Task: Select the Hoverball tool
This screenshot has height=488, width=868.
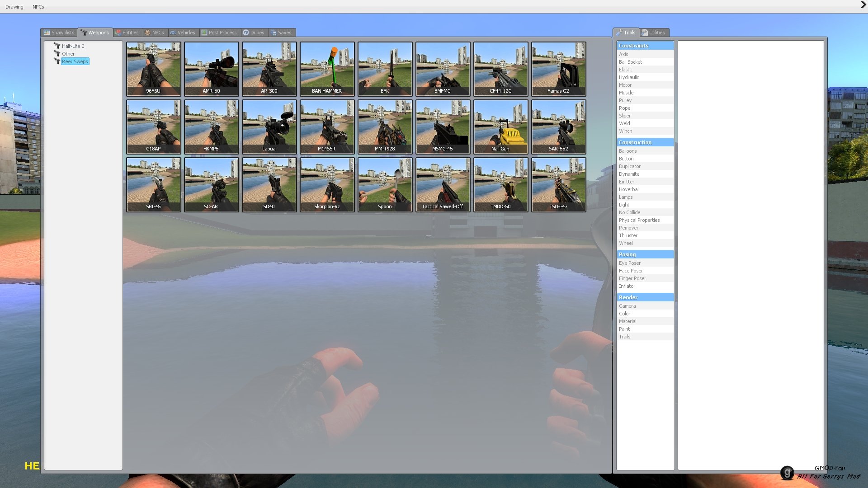Action: 645,189
